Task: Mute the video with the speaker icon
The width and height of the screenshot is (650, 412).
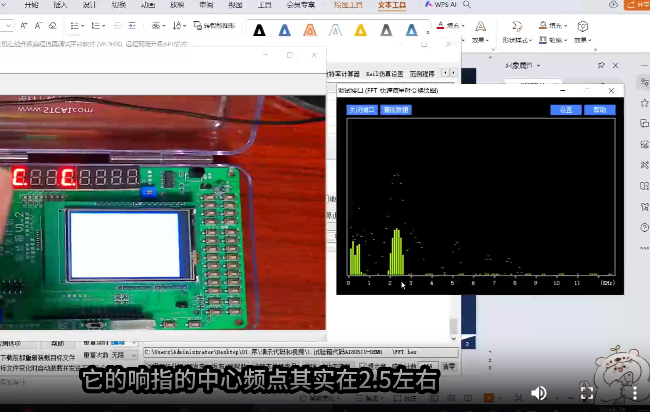Action: (x=539, y=392)
